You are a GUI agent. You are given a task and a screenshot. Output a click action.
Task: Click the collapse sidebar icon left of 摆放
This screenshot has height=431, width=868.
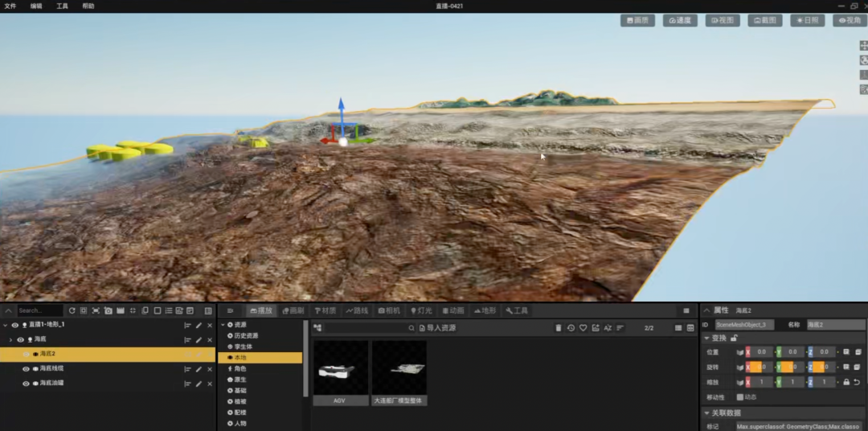[x=231, y=310]
